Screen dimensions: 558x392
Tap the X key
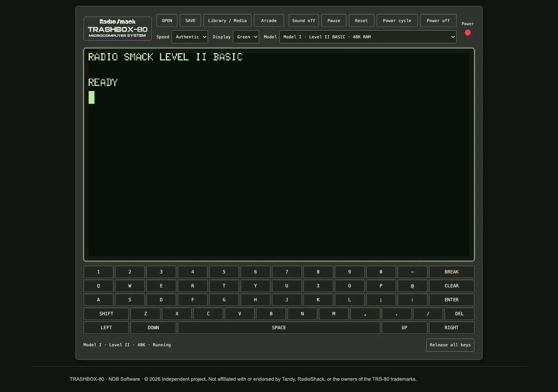tap(177, 314)
